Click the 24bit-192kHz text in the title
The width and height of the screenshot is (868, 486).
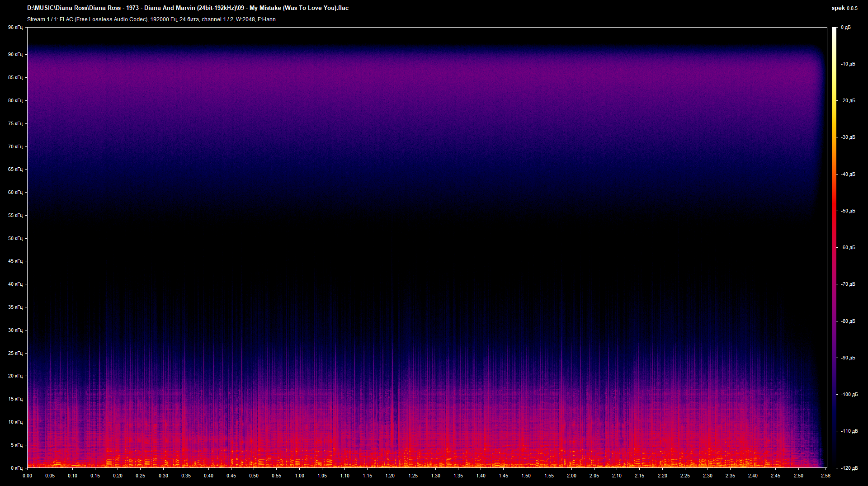pos(216,8)
